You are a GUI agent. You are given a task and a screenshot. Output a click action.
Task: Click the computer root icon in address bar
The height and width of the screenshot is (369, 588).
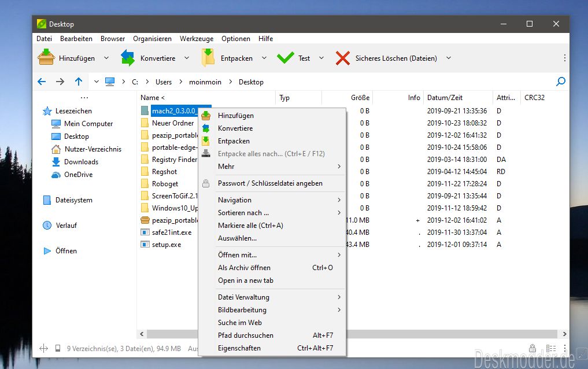[x=110, y=82]
